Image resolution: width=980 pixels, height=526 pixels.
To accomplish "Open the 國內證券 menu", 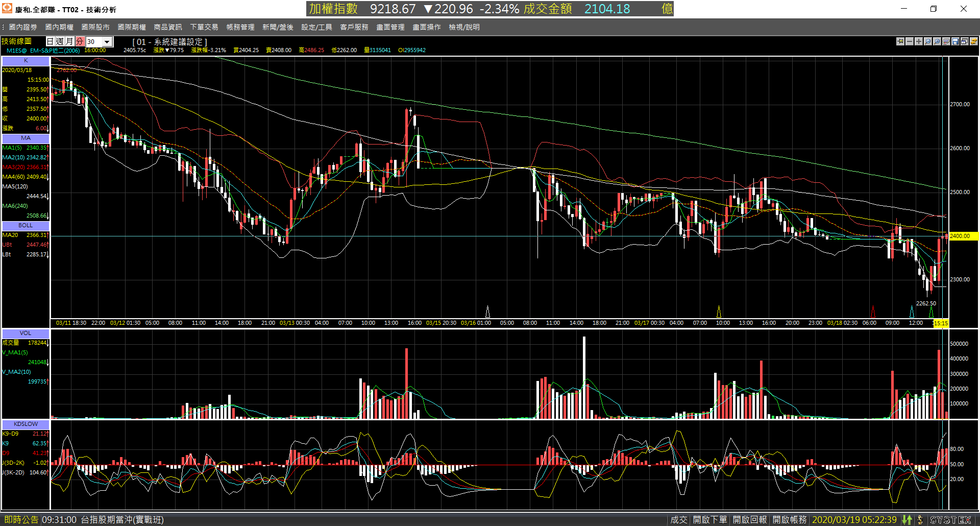I will click(x=23, y=27).
